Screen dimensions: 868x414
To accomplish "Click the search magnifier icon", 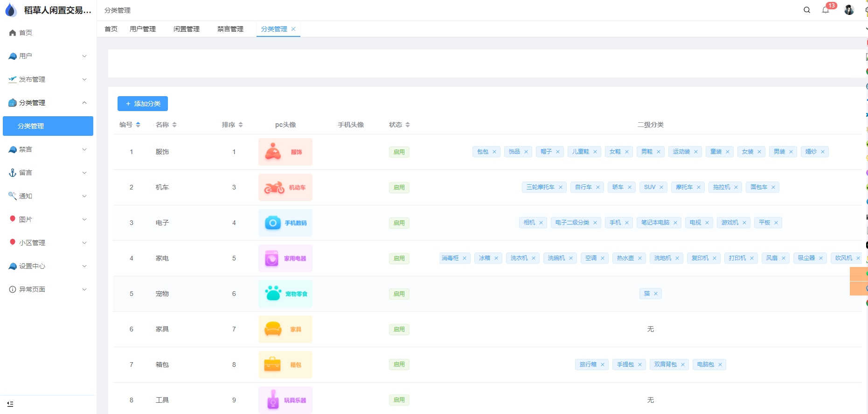I will tap(806, 10).
